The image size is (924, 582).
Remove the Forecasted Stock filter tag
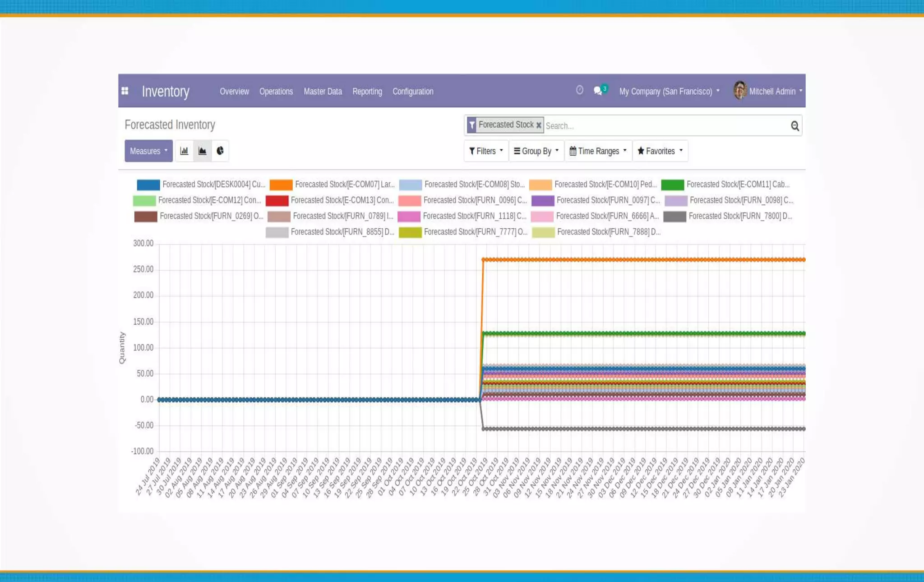point(539,125)
